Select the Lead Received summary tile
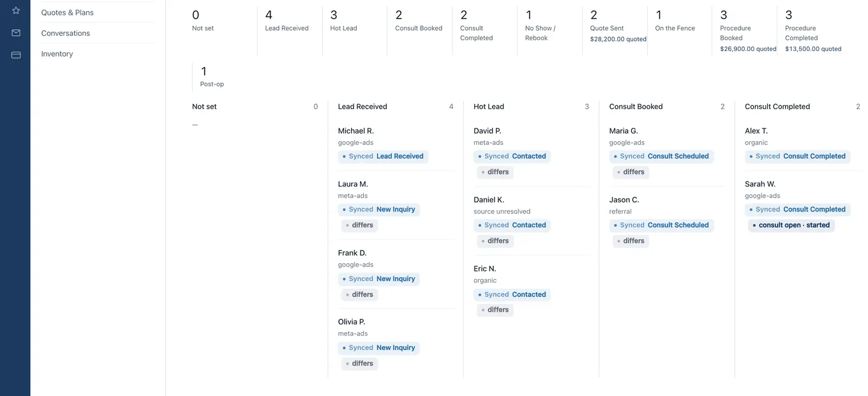Image resolution: width=868 pixels, height=396 pixels. click(290, 31)
